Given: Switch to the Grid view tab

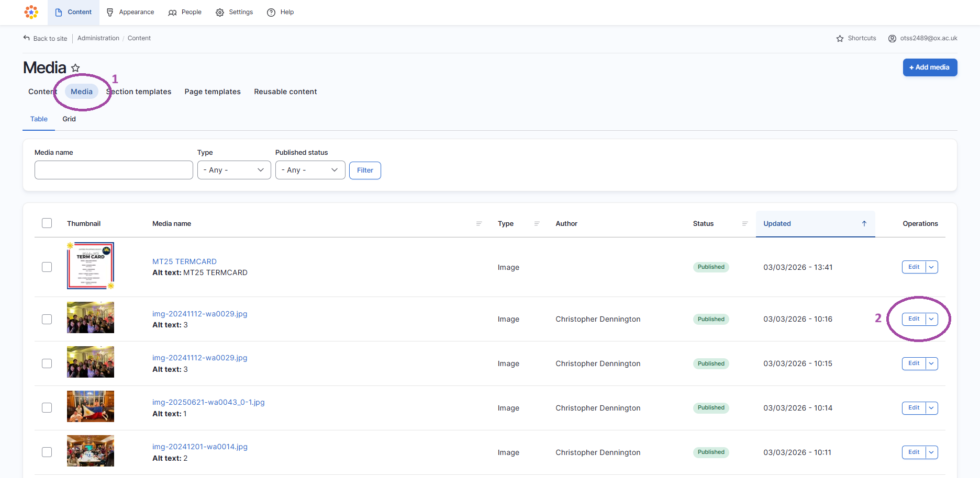Looking at the screenshot, I should point(69,119).
